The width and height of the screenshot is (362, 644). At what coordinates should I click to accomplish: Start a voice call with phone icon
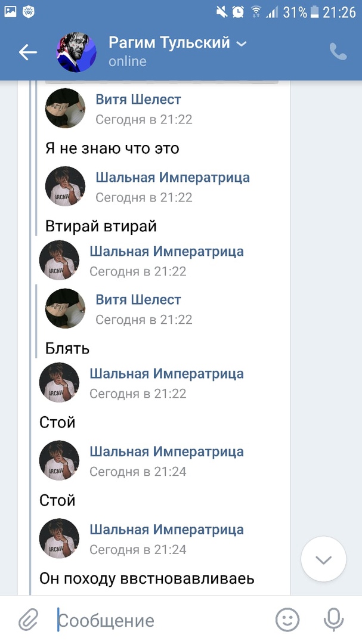[338, 52]
